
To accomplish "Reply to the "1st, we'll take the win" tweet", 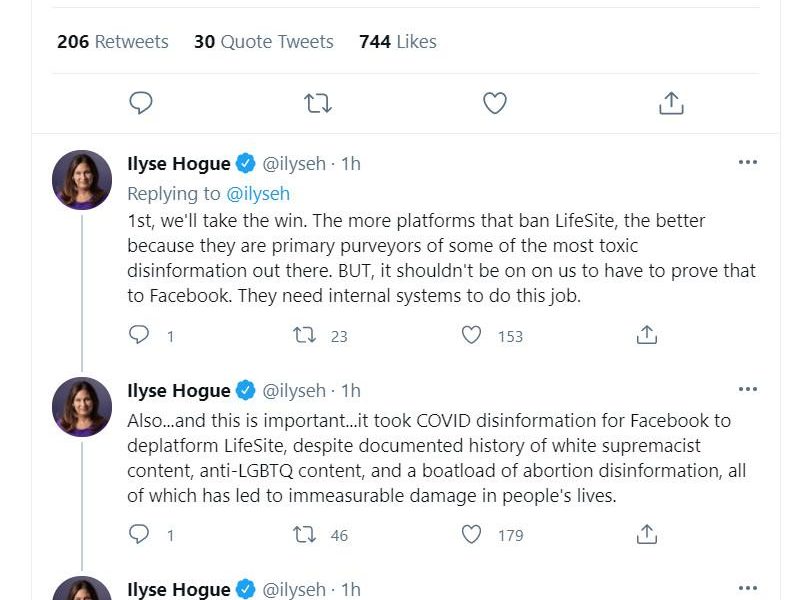I will coord(140,336).
